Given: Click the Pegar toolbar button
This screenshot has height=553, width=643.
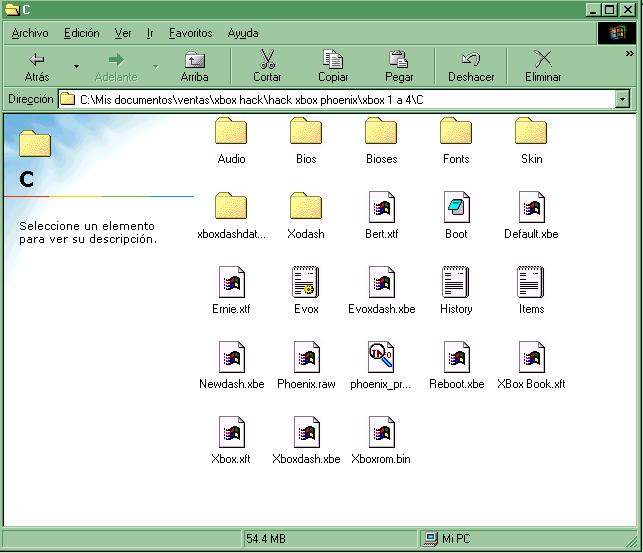Looking at the screenshot, I should click(x=399, y=66).
